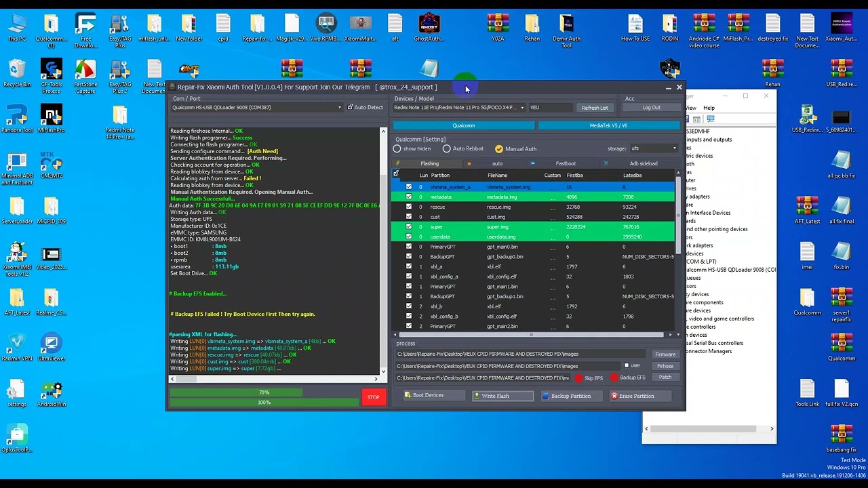Launch MiFlashPro desktop icon
Viewport: 868px width, 488px height.
point(52,119)
